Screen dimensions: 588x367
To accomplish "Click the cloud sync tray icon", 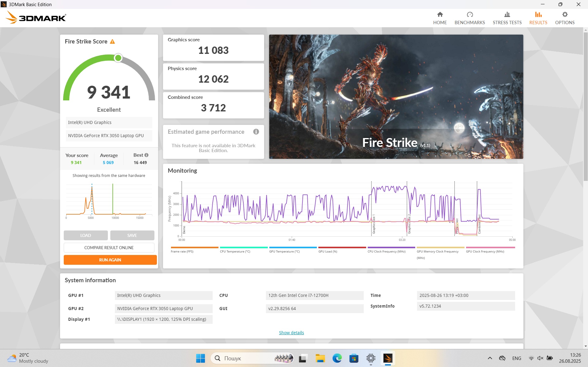I will click(x=502, y=358).
